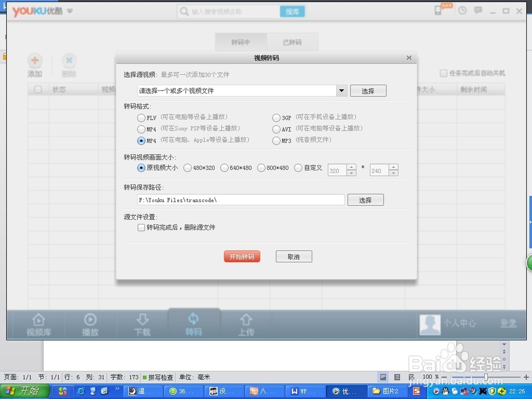Open the menu arrow beside Youku logo
532x399 pixels.
[70, 11]
